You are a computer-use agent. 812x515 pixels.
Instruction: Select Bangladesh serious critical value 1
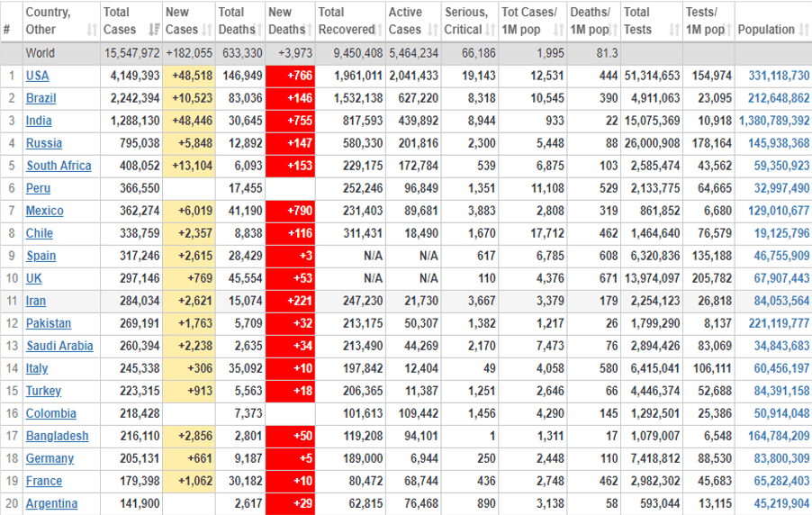click(x=492, y=437)
